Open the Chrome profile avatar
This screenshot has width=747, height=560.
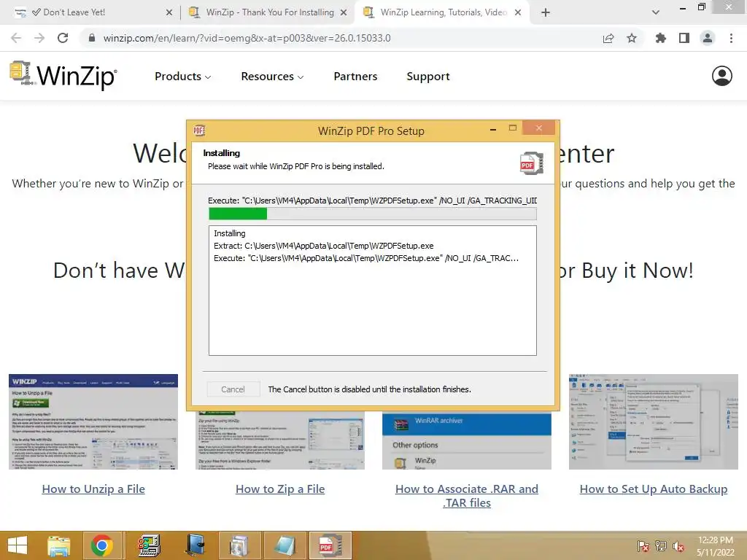tap(708, 38)
